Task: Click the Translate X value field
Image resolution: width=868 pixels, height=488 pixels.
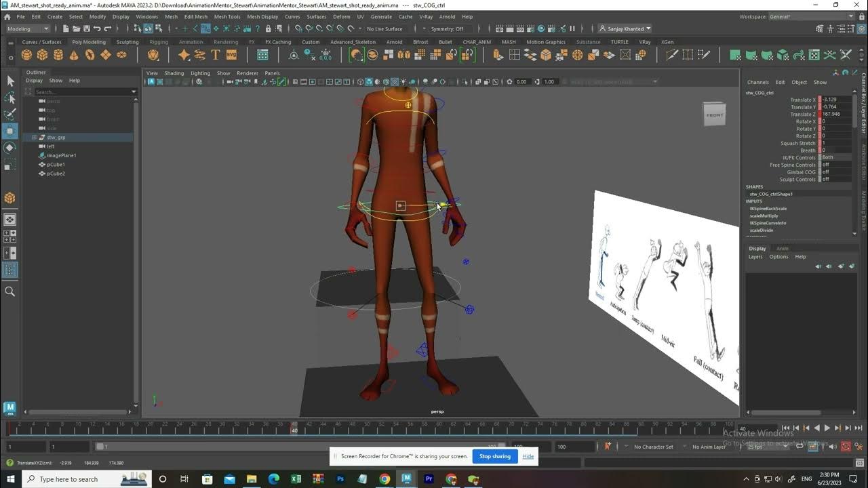Action: coord(835,100)
